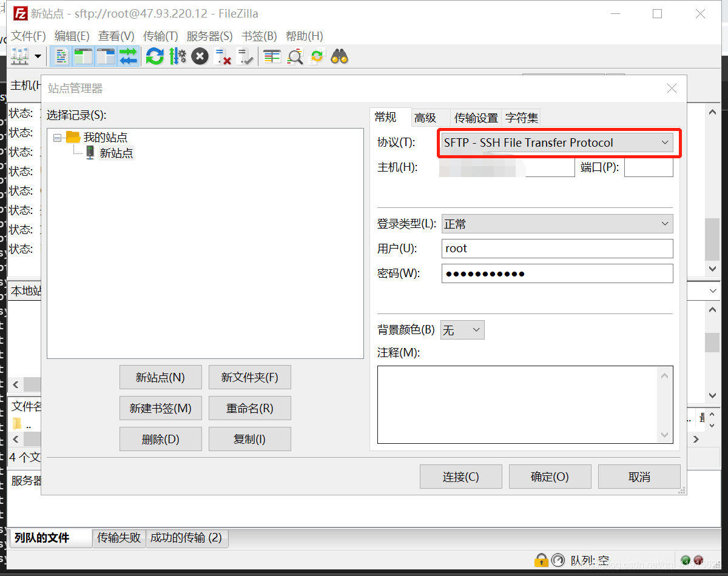Click the 新文件夹(F) button
728x576 pixels.
pyautogui.click(x=250, y=377)
